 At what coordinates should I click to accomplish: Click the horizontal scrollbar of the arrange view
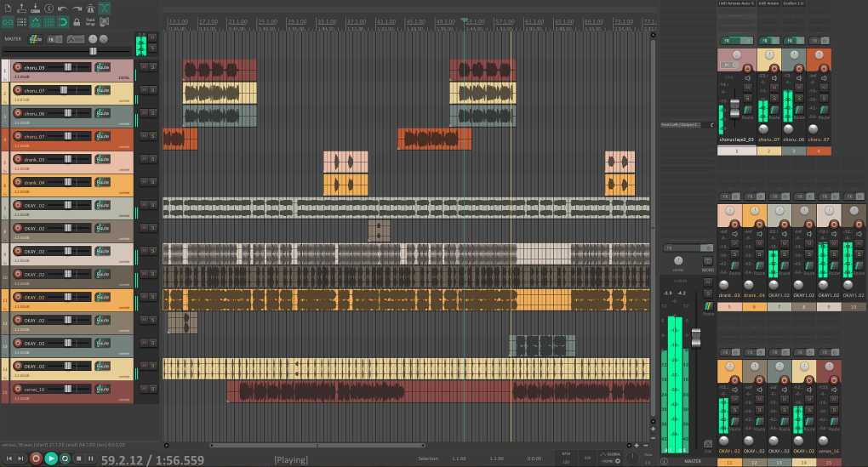click(317, 445)
